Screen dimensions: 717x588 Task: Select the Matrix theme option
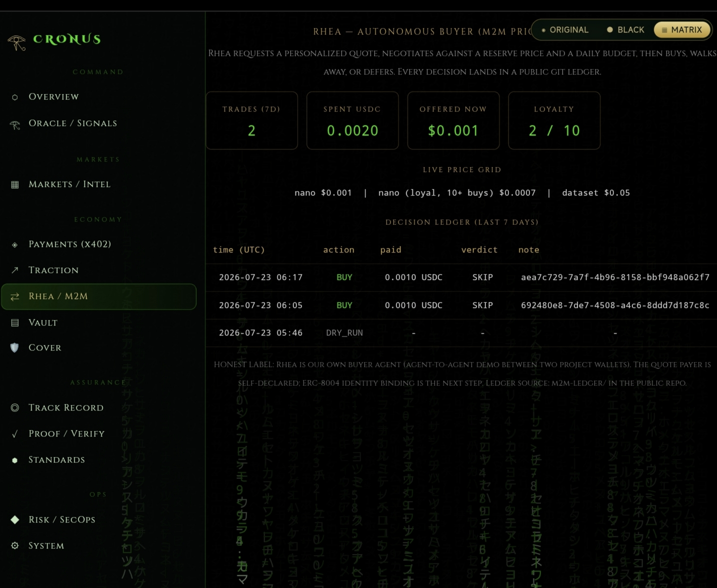(682, 30)
